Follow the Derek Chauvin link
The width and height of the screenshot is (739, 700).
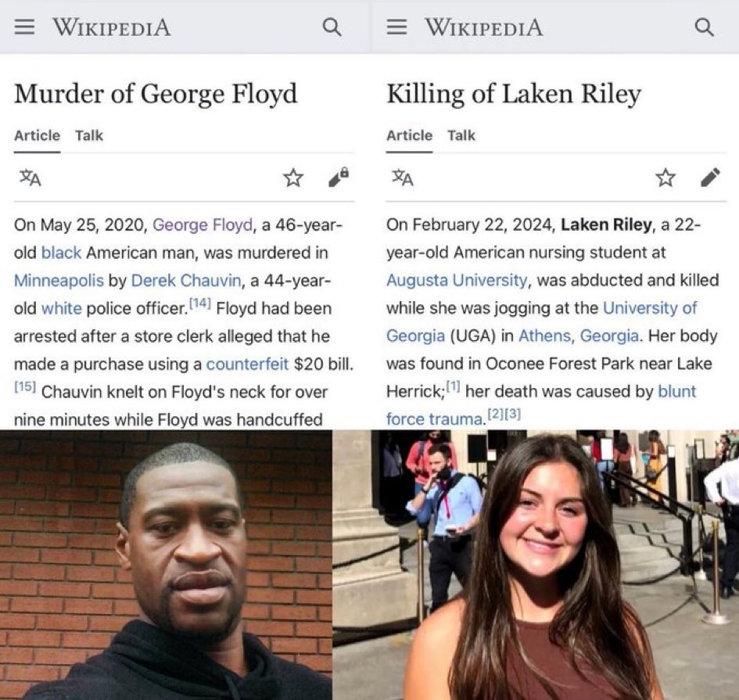185,281
